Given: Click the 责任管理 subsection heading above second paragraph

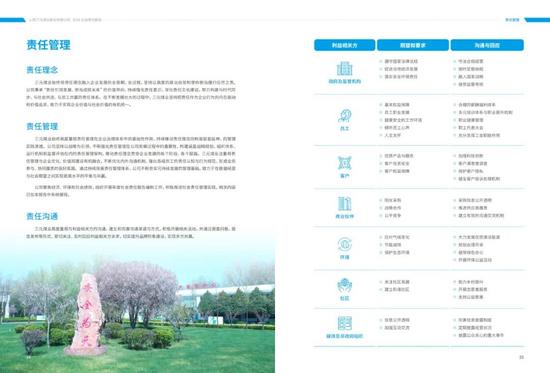Looking at the screenshot, I should point(42,126).
